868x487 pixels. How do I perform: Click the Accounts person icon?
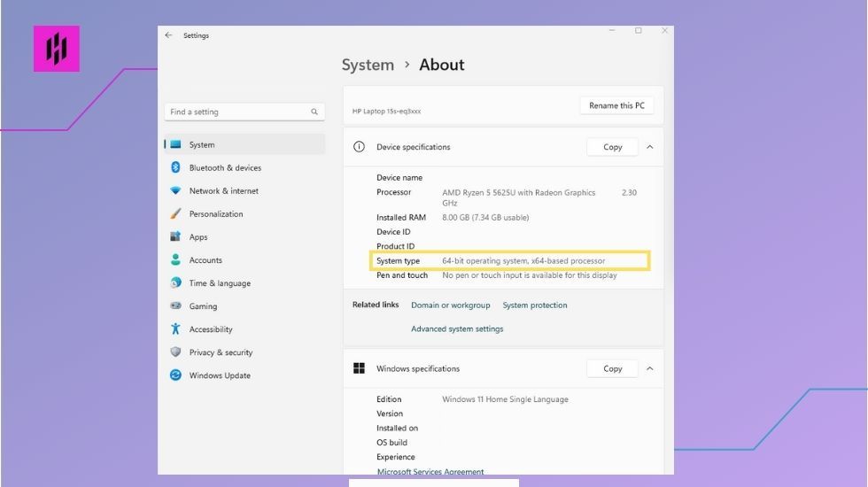pyautogui.click(x=175, y=259)
